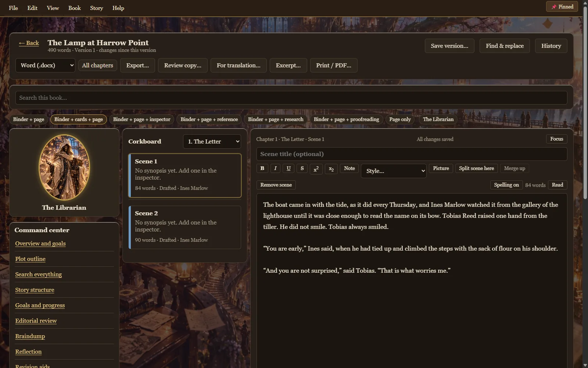Underline text with the U button
This screenshot has width=588, height=368.
[288, 168]
